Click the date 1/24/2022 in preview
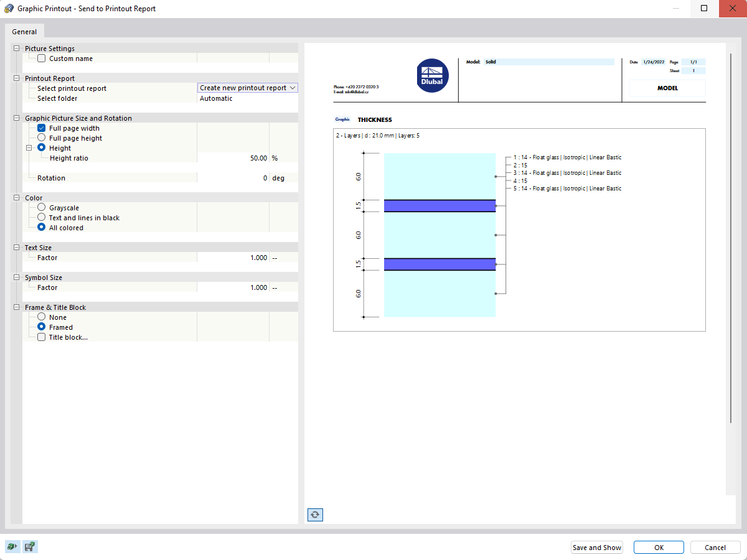Screen dimensions: 747x560 tap(655, 62)
